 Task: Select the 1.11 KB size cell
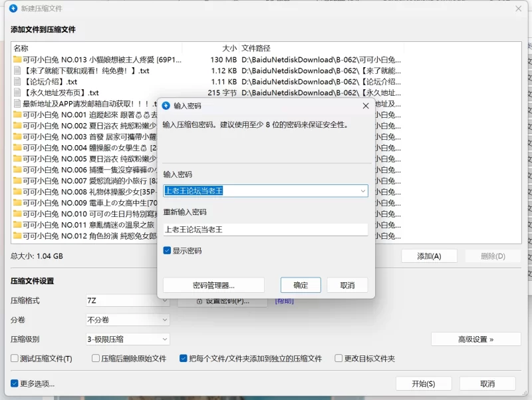(223, 81)
